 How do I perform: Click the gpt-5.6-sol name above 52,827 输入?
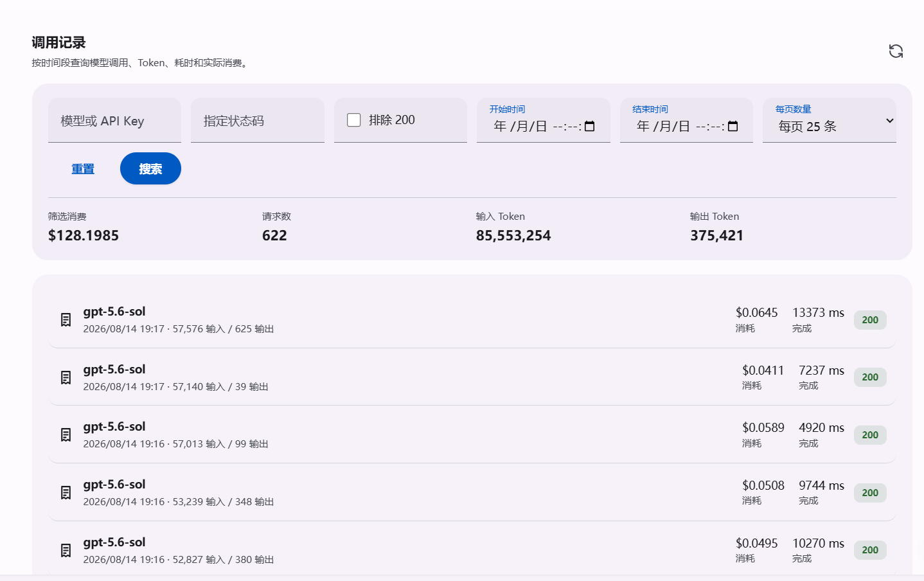click(114, 542)
